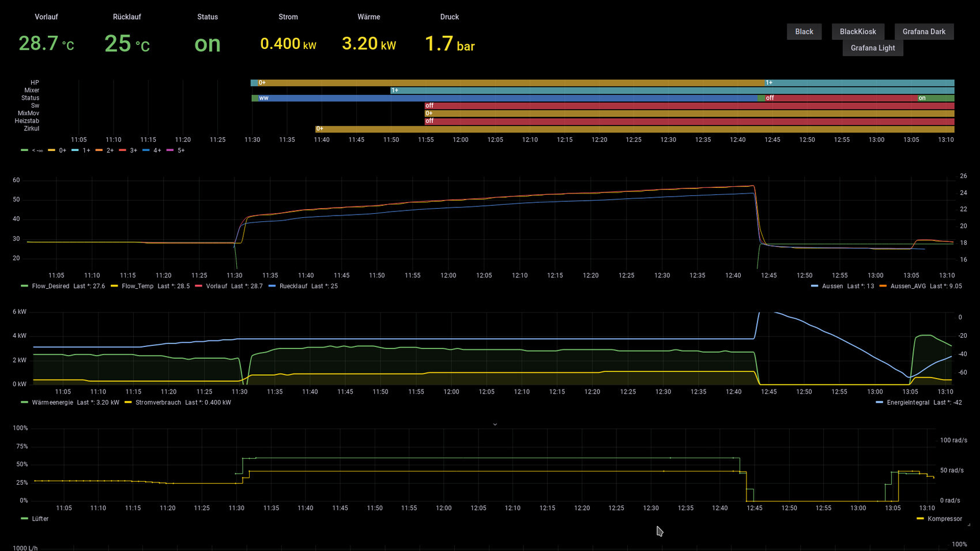Expand the collapsed row chevron above the Lüfter chart
The image size is (980, 551).
pyautogui.click(x=495, y=424)
